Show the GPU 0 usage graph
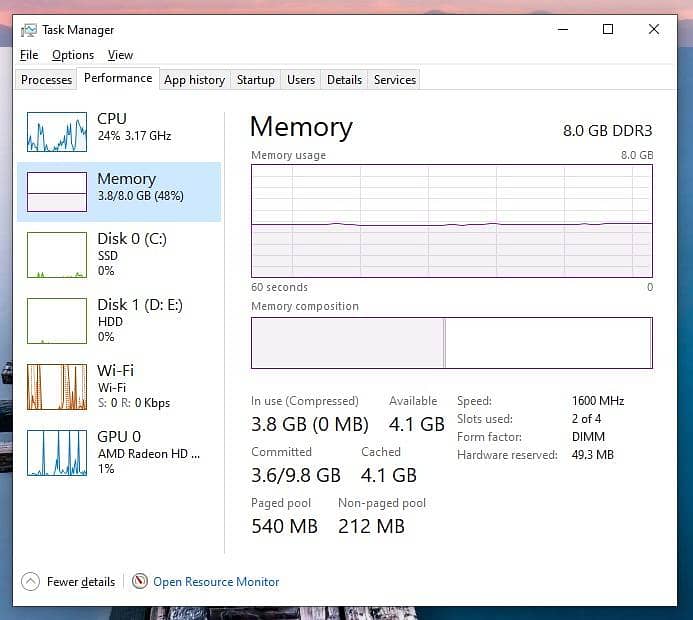This screenshot has width=693, height=620. coord(57,453)
